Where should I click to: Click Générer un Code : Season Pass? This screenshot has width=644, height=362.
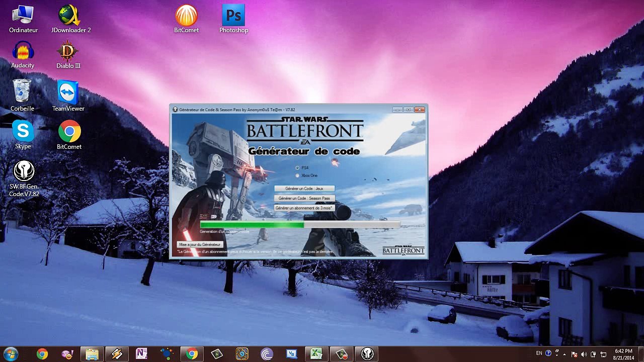click(x=304, y=198)
